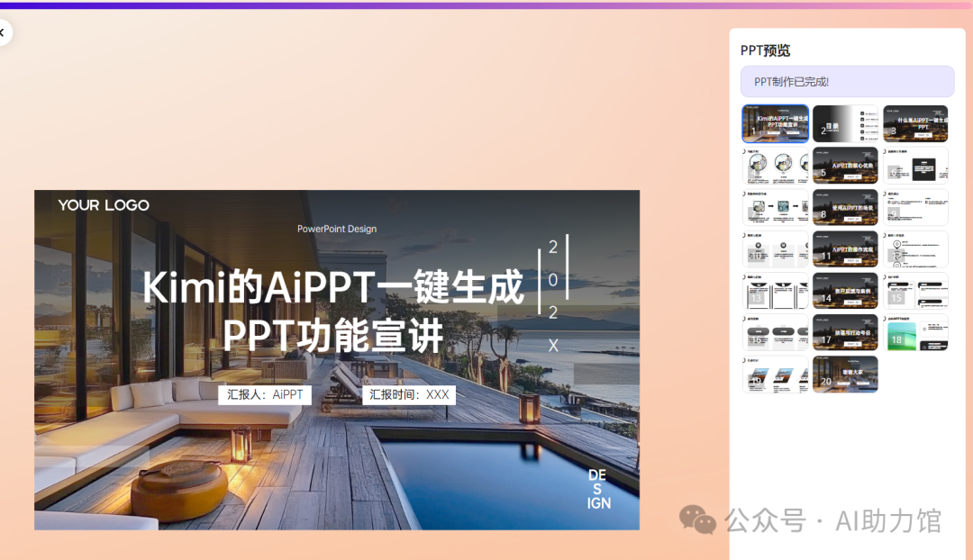973x560 pixels.
Task: Click YOUR LOGO text on the slide
Action: 104,205
